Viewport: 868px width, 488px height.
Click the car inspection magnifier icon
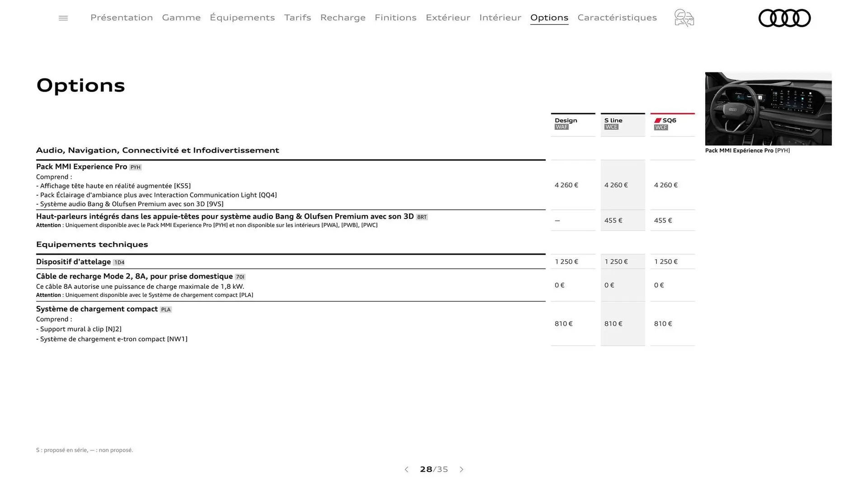tap(684, 18)
